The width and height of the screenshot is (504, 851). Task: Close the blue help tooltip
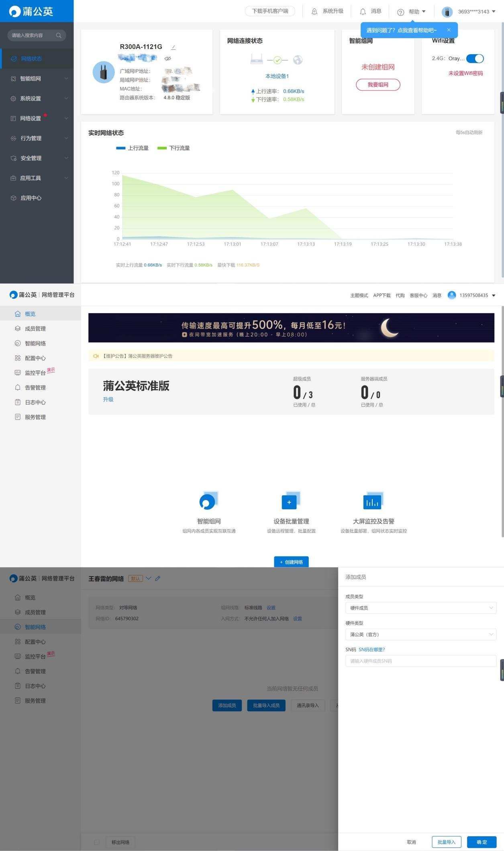tap(449, 30)
